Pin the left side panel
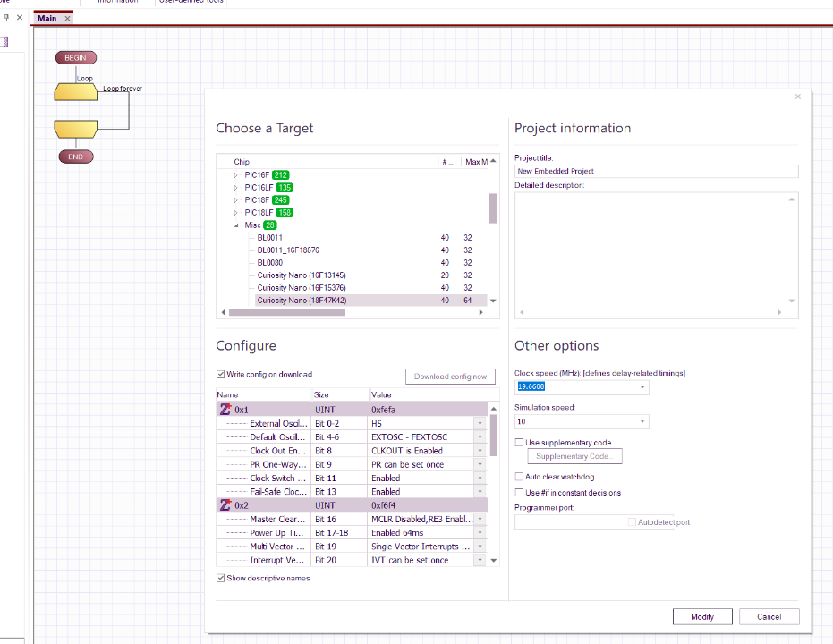The image size is (833, 644). (6, 18)
